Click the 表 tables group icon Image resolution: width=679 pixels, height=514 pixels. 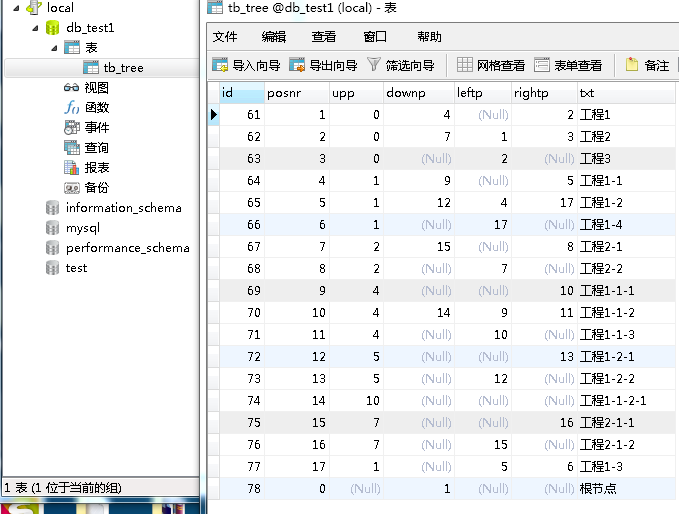(72, 47)
